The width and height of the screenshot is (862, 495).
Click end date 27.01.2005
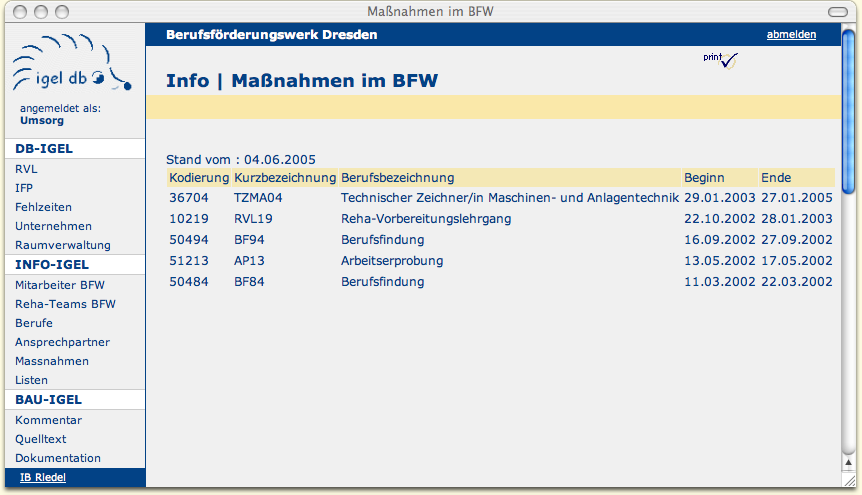(x=797, y=198)
